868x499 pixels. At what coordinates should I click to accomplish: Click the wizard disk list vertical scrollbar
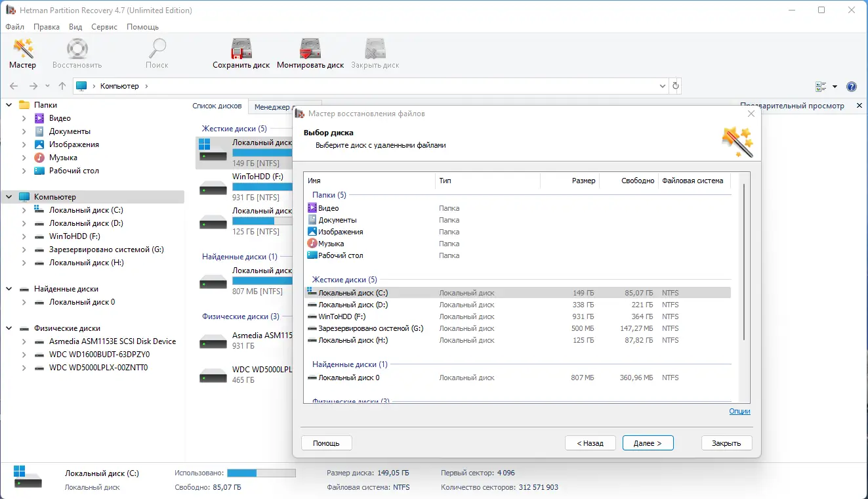[744, 263]
